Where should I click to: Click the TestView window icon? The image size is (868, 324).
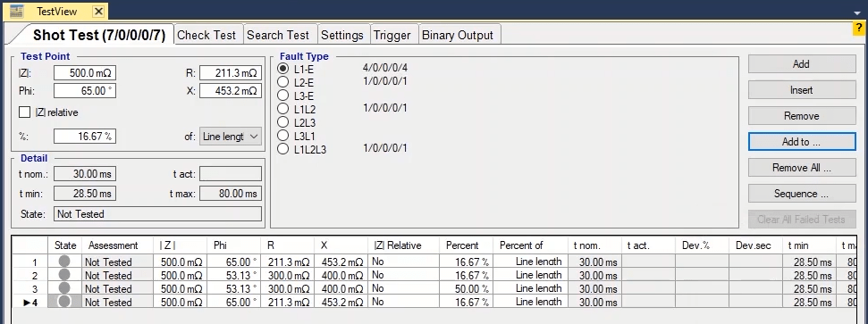click(x=18, y=11)
